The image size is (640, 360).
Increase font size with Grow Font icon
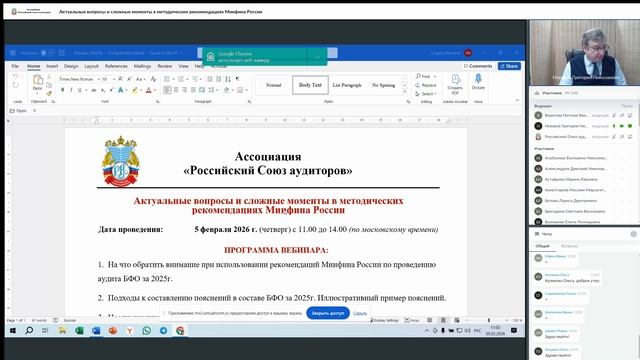point(121,79)
